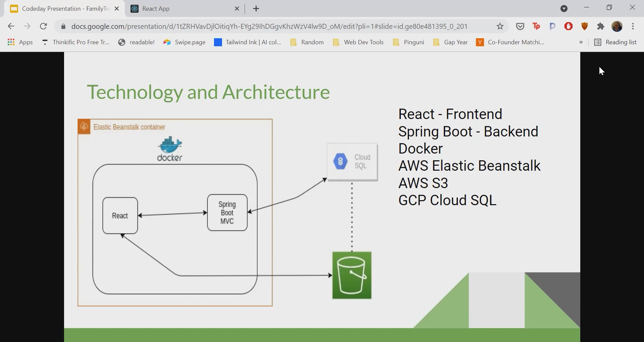Screen dimensions: 644x342
Task: Click the Spring Boot MVC box
Action: point(227,213)
